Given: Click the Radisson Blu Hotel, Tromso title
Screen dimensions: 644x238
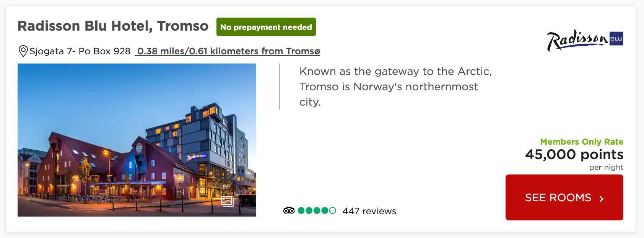Looking at the screenshot, I should [x=113, y=26].
